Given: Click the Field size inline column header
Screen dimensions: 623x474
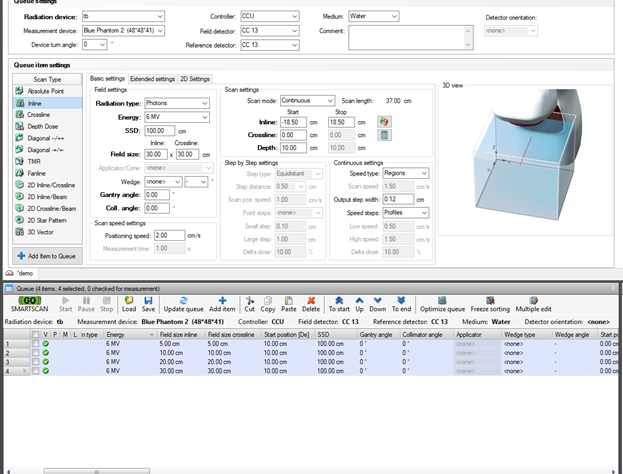Looking at the screenshot, I should click(x=181, y=335).
